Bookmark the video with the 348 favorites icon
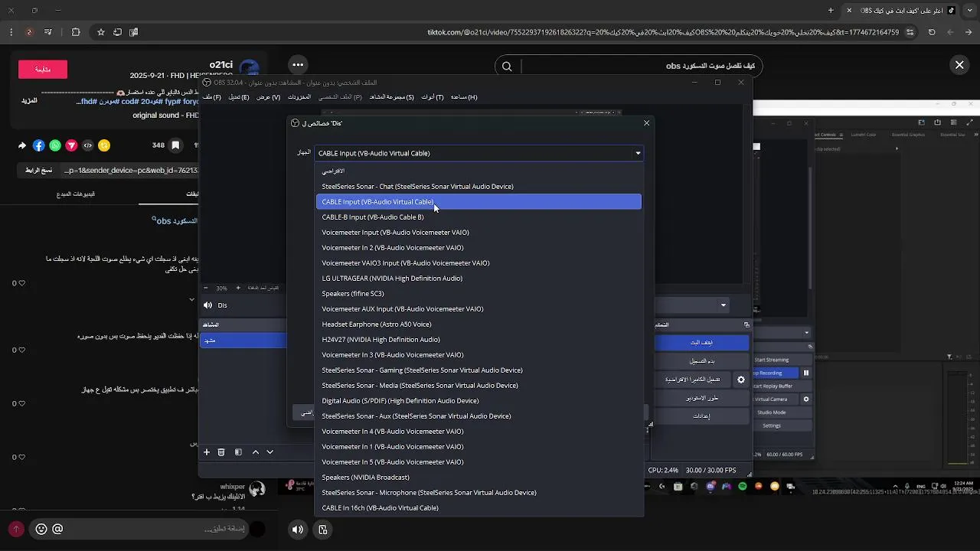Viewport: 980px width, 551px height. click(x=175, y=145)
